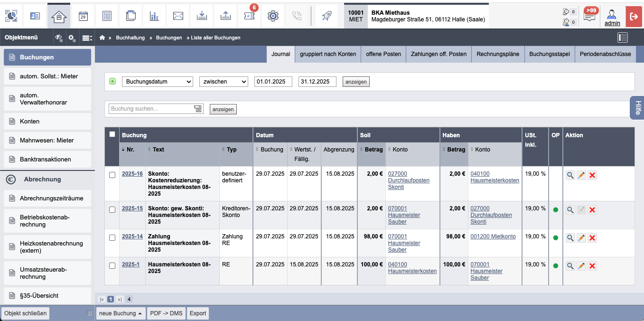Edit booking 2025-14 with pencil icon
The image size is (644, 321).
[581, 238]
